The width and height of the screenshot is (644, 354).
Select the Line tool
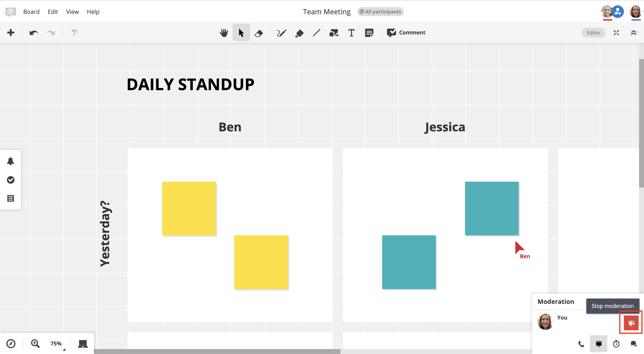click(x=316, y=33)
